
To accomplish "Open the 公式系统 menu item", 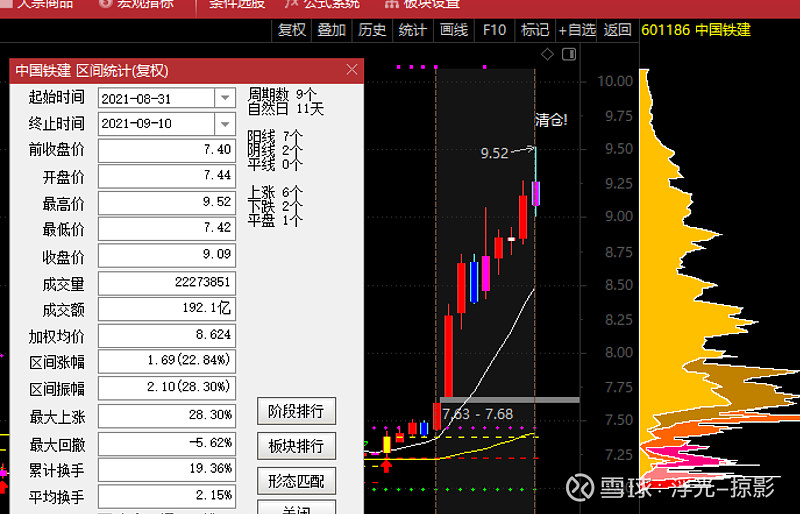I will 323,4.
